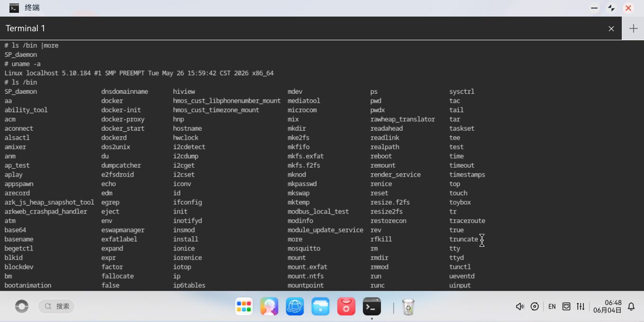Click the Linux localhost kernel version line
The image size is (644, 322).
(139, 73)
